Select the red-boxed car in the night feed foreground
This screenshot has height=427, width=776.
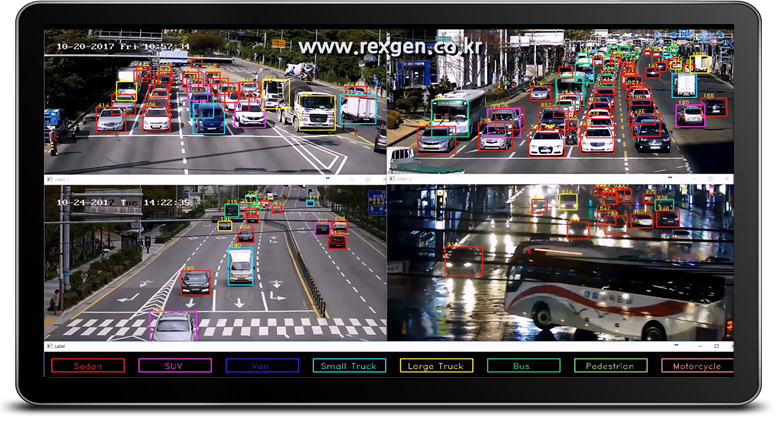tap(463, 261)
